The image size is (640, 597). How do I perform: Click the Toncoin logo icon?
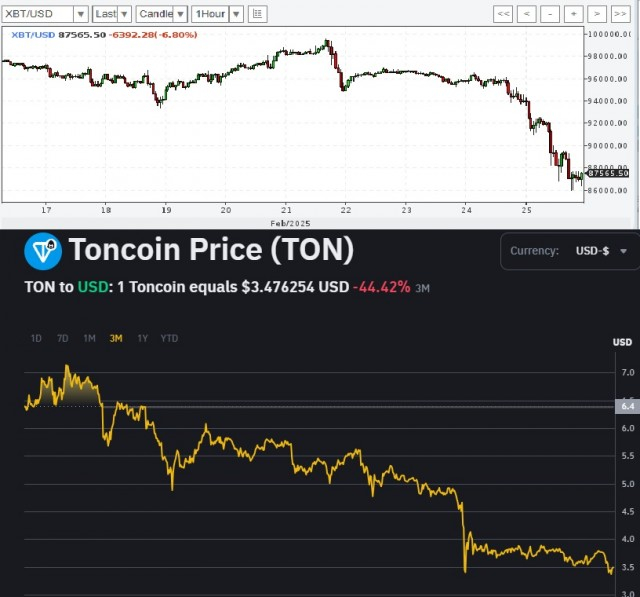(x=41, y=250)
